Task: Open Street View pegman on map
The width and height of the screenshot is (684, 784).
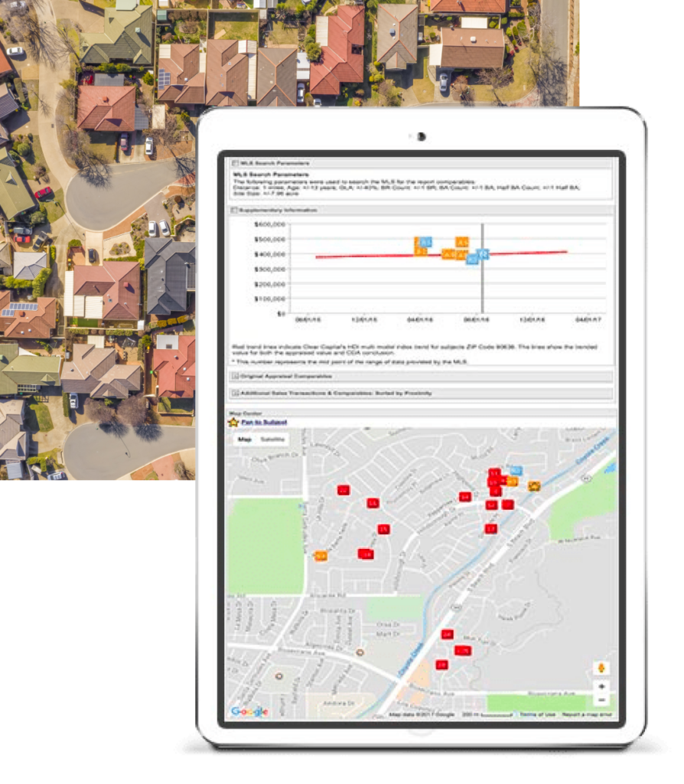Action: coord(601,668)
